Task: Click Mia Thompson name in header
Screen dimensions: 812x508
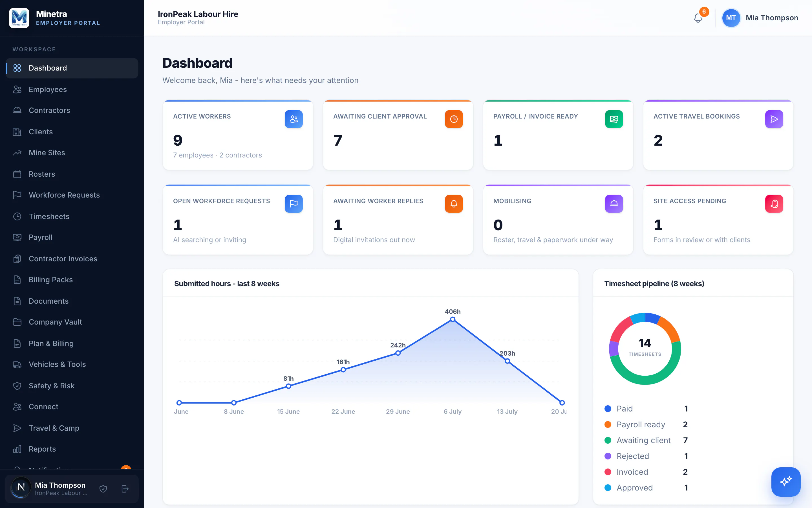Action: 772,18
